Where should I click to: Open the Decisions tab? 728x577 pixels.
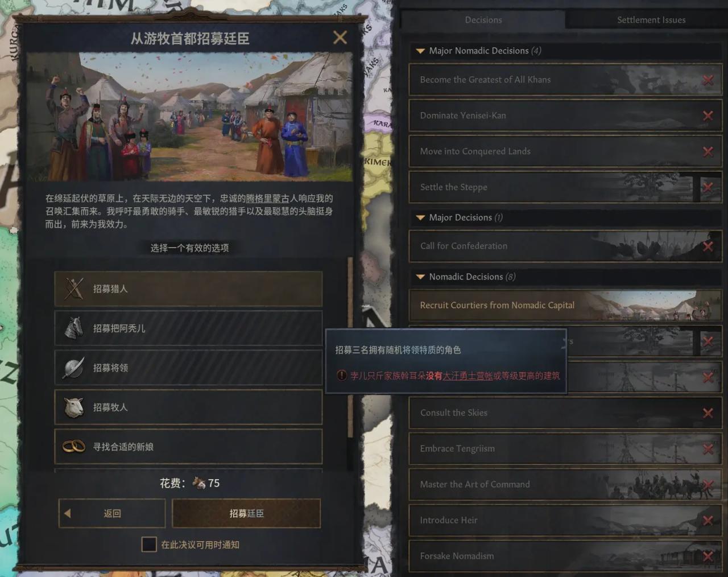(483, 20)
